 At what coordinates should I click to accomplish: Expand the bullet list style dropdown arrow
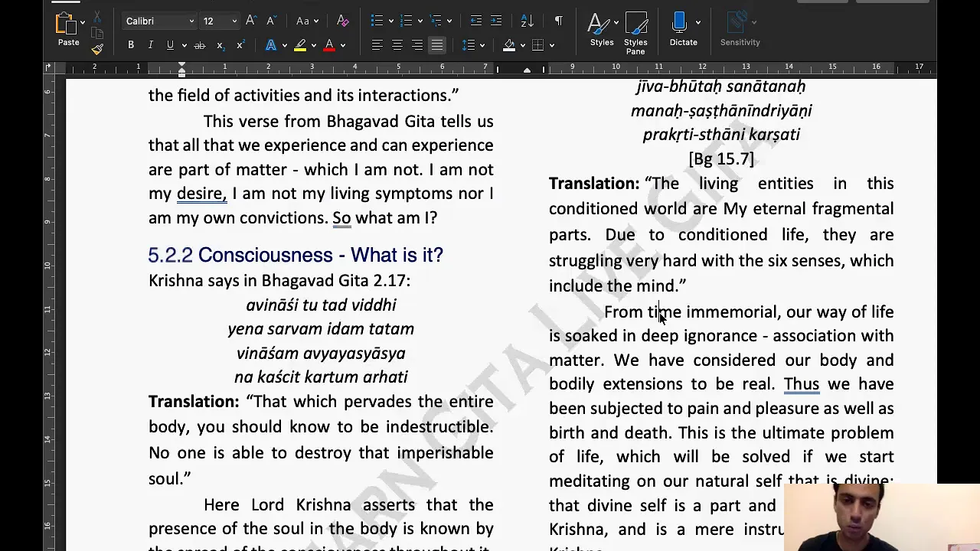(x=390, y=21)
